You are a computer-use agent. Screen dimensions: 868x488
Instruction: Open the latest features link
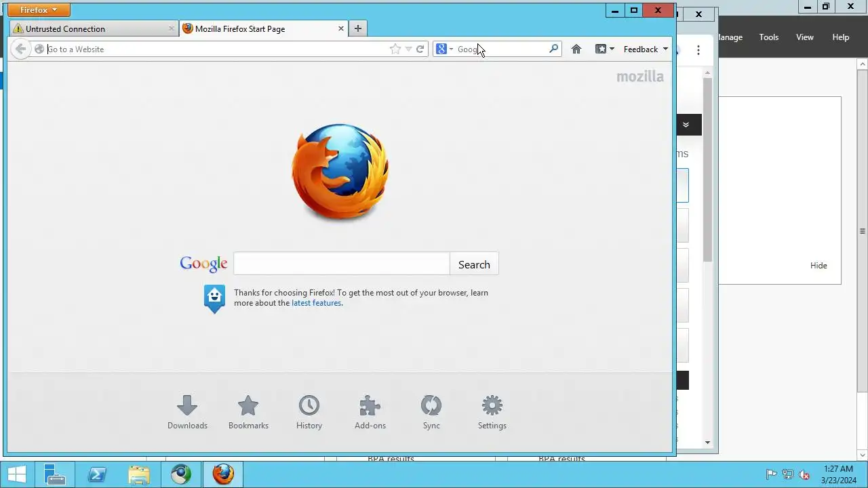[317, 303]
